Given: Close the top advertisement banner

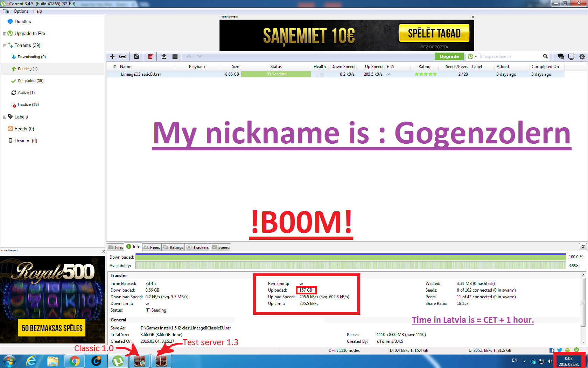Looking at the screenshot, I should tap(473, 17).
